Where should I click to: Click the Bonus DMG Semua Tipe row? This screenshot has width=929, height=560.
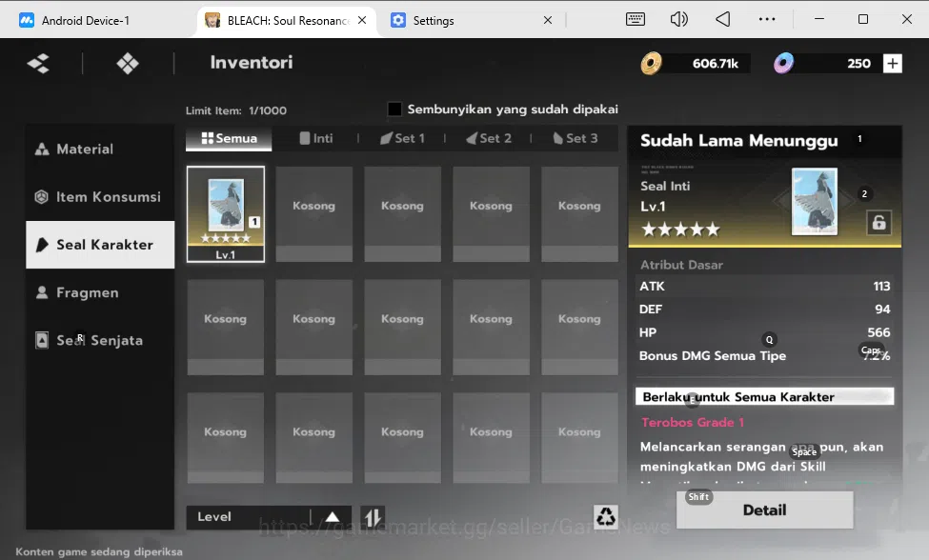coord(764,356)
